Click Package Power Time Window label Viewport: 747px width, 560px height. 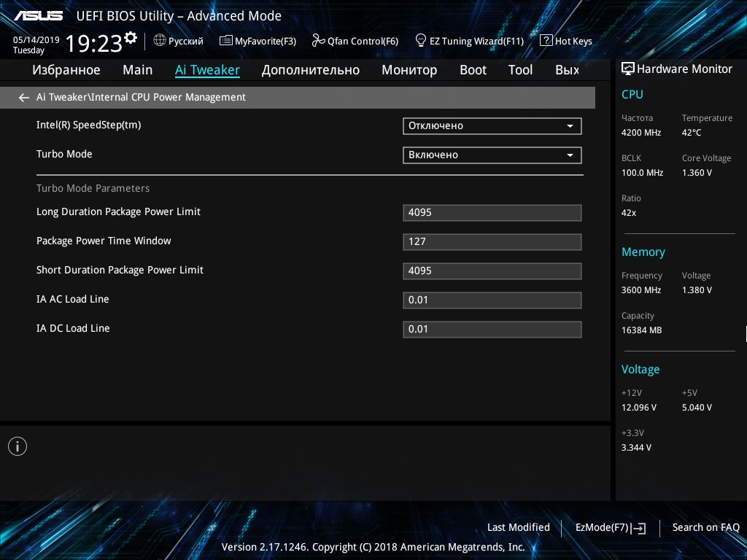coord(104,241)
